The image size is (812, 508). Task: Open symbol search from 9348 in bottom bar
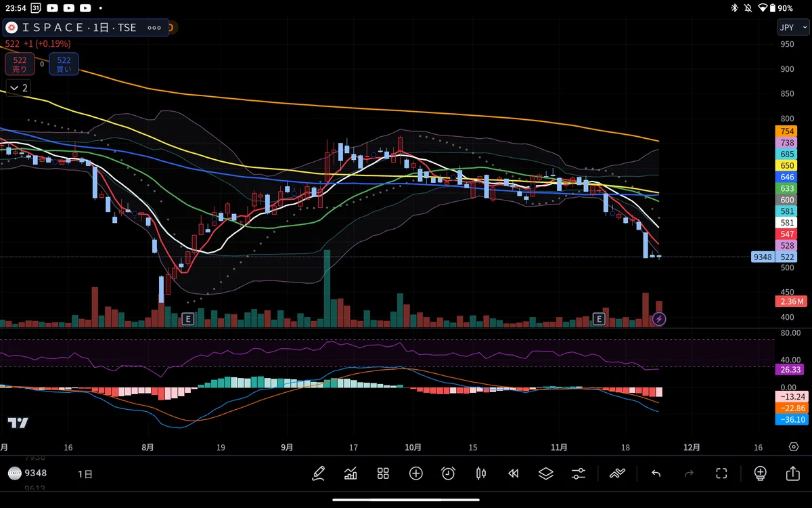tap(28, 473)
